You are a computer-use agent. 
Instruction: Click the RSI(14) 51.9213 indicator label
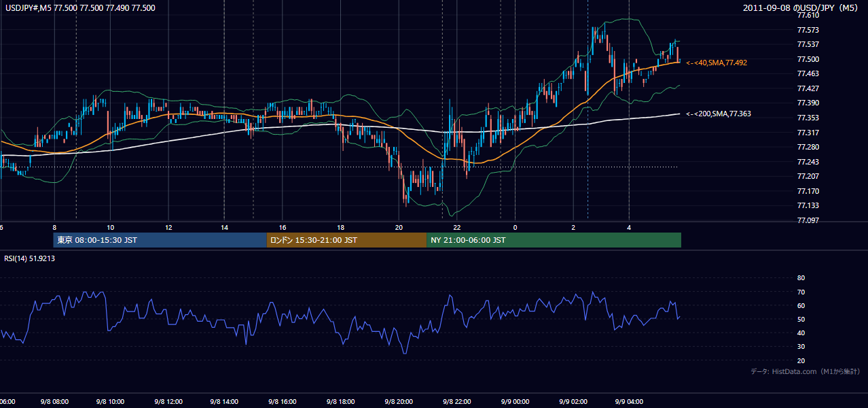coord(29,258)
